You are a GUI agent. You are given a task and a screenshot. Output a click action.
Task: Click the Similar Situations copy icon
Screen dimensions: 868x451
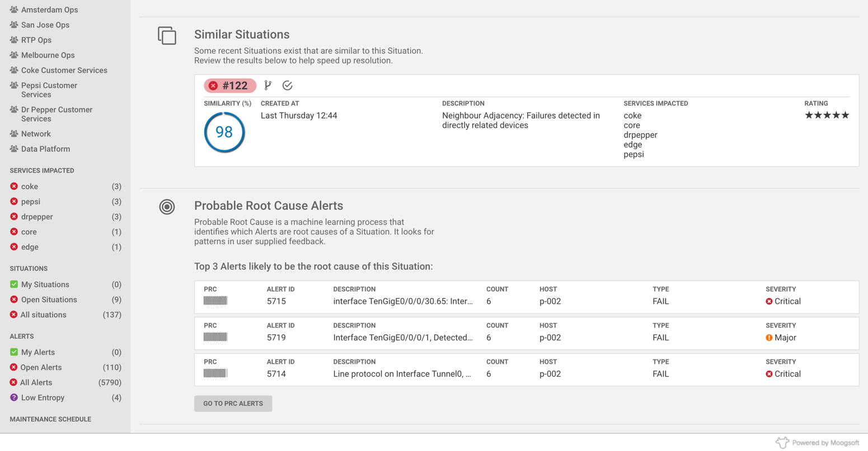167,36
